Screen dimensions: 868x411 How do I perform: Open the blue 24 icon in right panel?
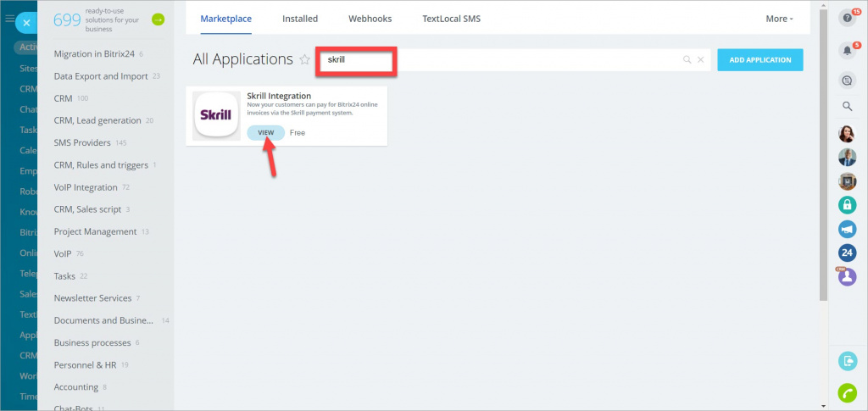click(x=847, y=253)
